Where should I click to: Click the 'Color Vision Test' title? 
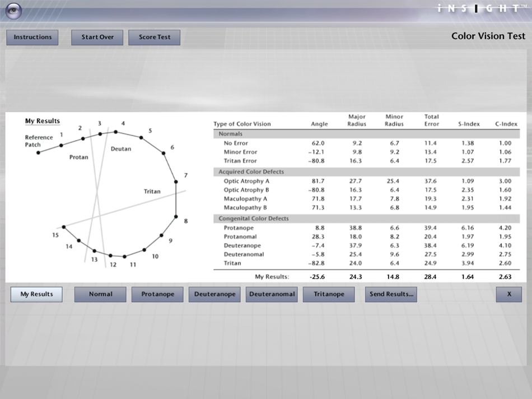[x=488, y=36]
